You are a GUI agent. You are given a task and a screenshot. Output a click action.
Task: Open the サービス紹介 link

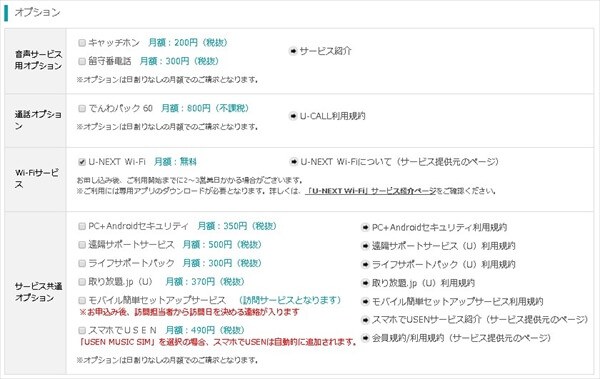click(325, 51)
